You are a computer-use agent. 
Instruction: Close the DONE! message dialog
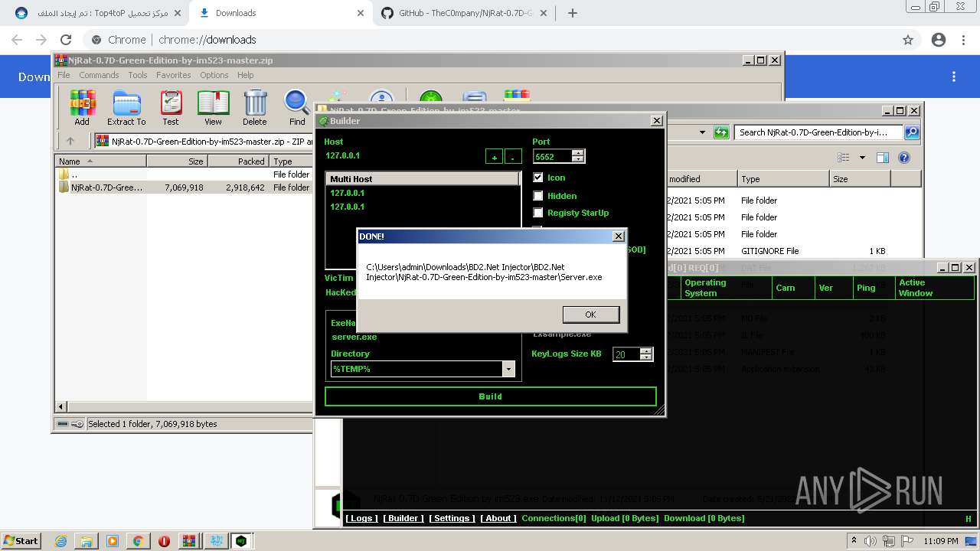coord(619,236)
